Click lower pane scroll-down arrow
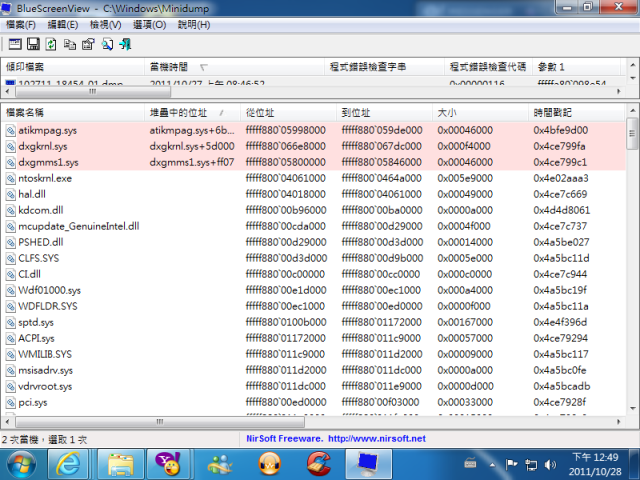 (x=632, y=408)
